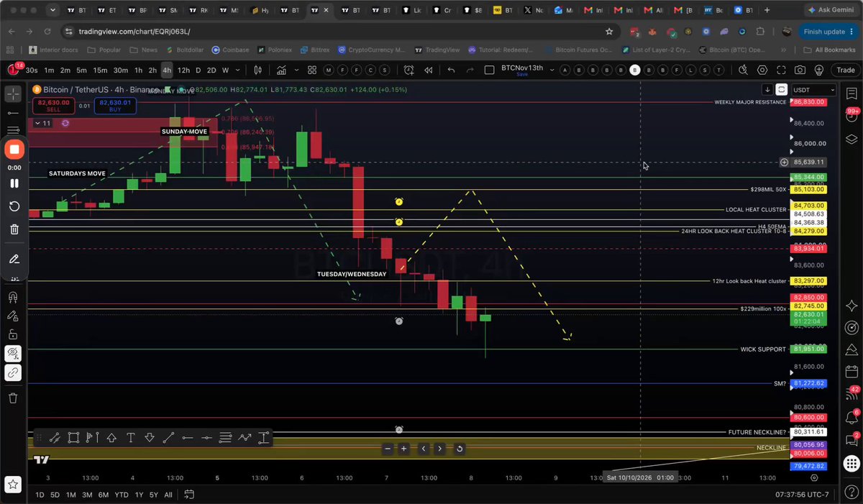
Task: Toggle lock all drawings tool
Action: tap(13, 334)
